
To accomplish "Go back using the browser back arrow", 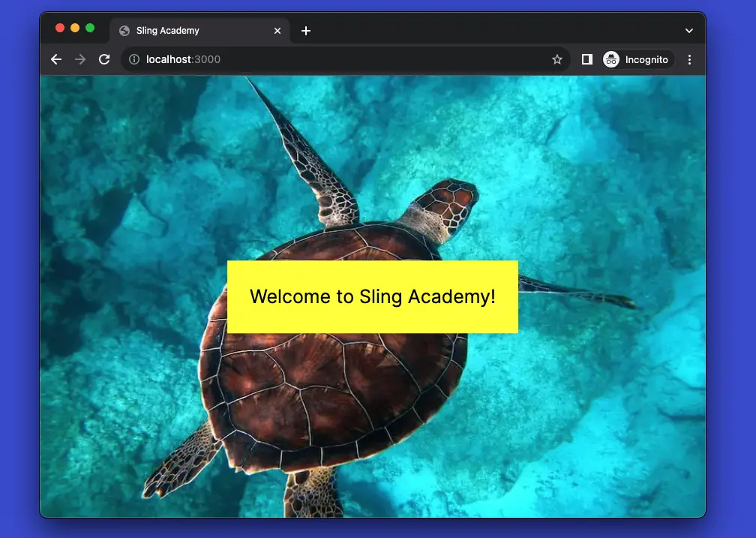I will 56,59.
